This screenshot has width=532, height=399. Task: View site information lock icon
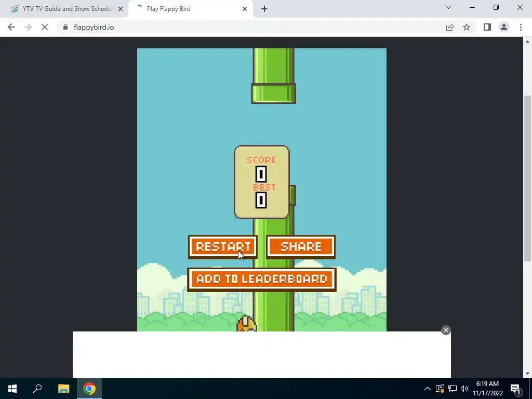click(65, 27)
